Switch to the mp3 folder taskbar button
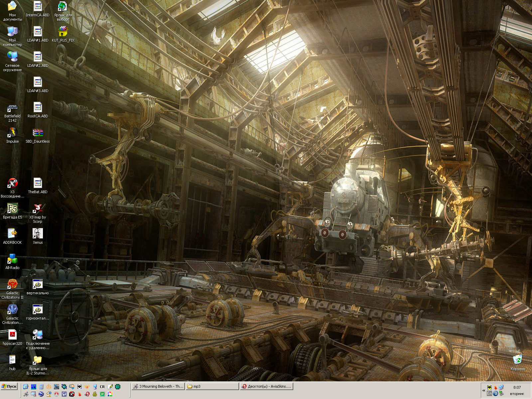Image resolution: width=532 pixels, height=399 pixels. pos(212,386)
